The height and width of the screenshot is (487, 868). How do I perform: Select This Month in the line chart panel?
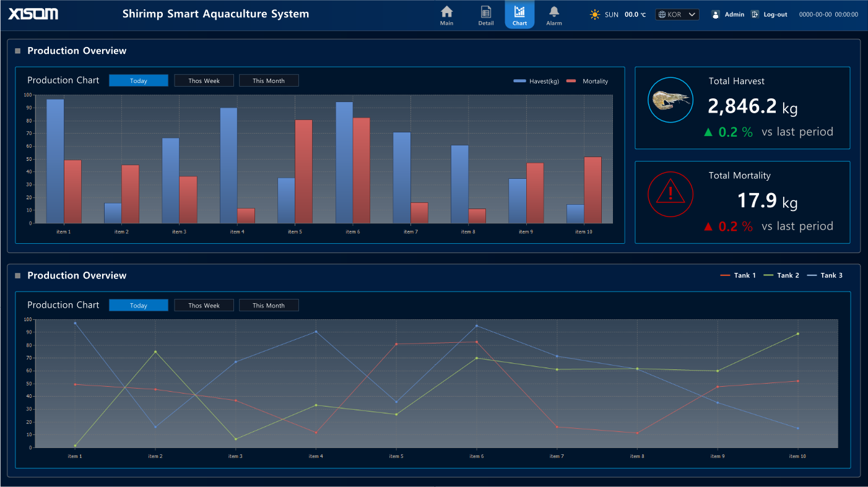pyautogui.click(x=269, y=305)
